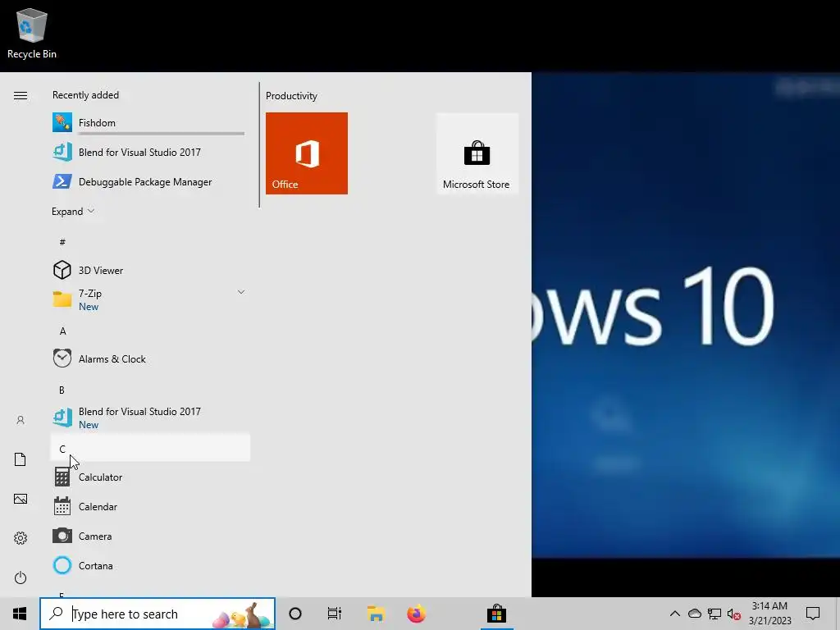Show hidden system tray icons
The image size is (840, 630).
pyautogui.click(x=675, y=614)
